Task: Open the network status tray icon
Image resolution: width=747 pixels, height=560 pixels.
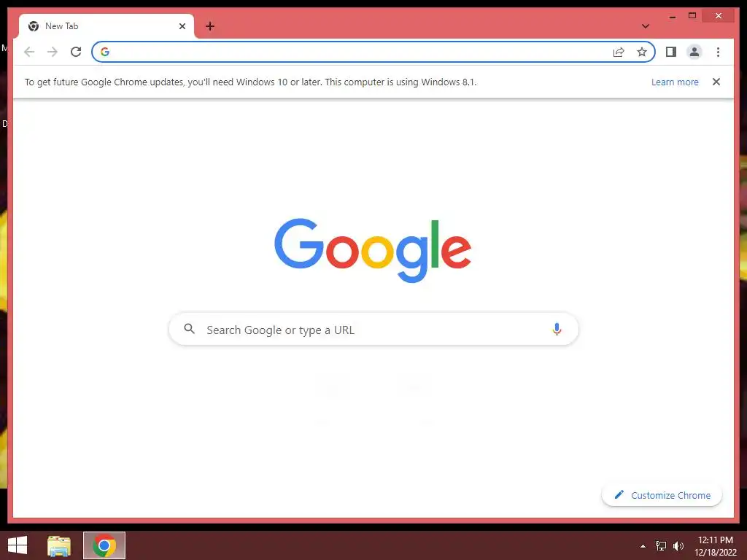Action: [661, 546]
